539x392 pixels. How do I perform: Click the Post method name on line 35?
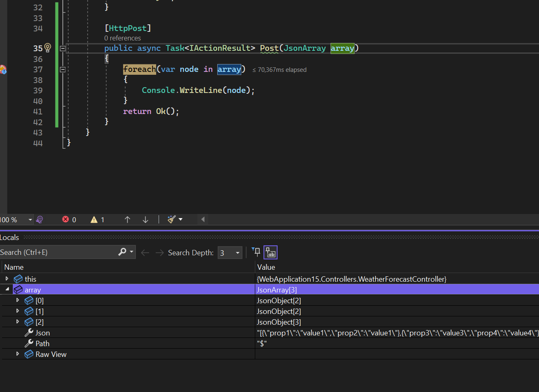pos(269,48)
